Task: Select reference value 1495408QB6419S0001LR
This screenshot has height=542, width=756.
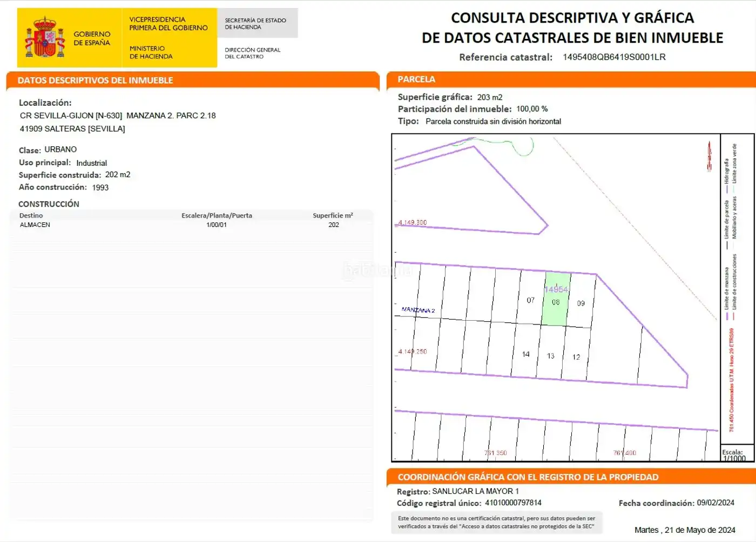Action: pyautogui.click(x=614, y=57)
